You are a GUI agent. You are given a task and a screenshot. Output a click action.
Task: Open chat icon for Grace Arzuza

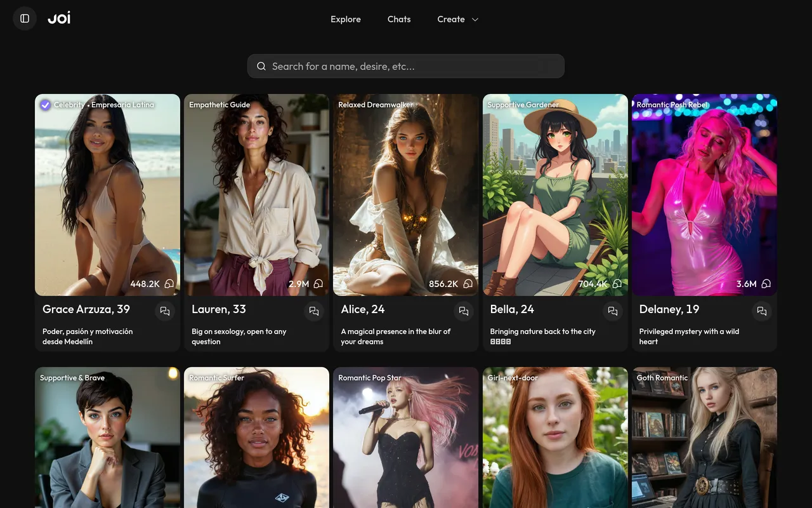165,311
